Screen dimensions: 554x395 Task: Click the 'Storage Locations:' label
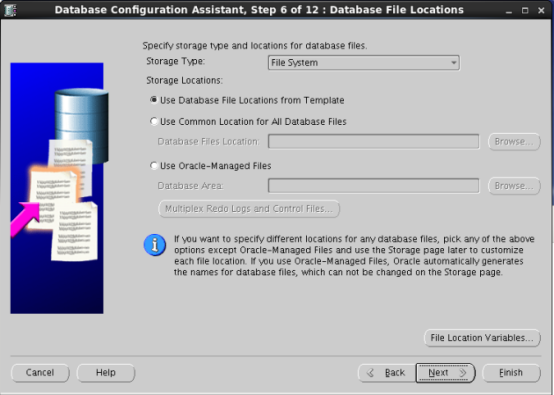(x=184, y=81)
